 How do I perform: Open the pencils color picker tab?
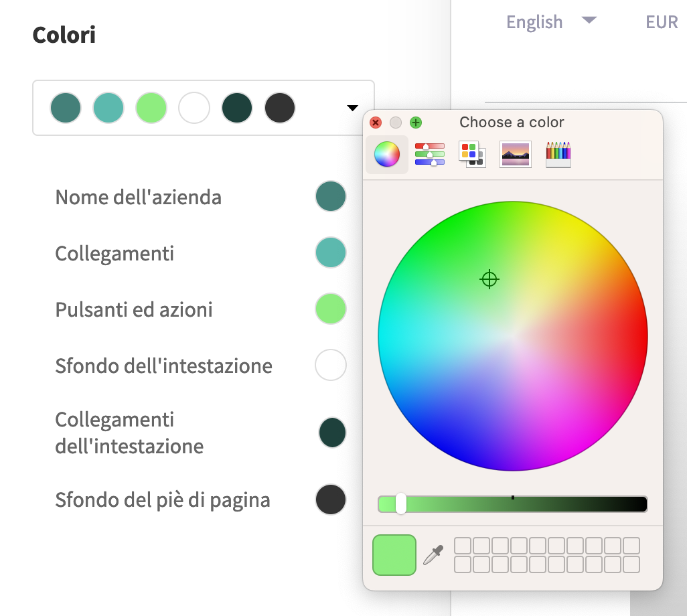click(x=558, y=155)
